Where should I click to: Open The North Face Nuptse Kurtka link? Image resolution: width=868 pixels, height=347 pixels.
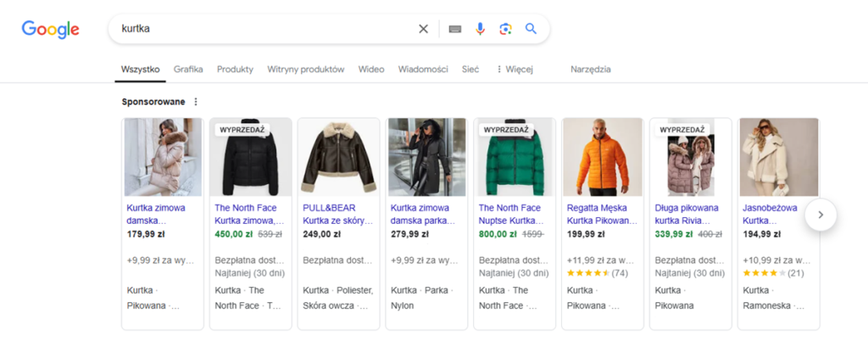[x=513, y=215]
